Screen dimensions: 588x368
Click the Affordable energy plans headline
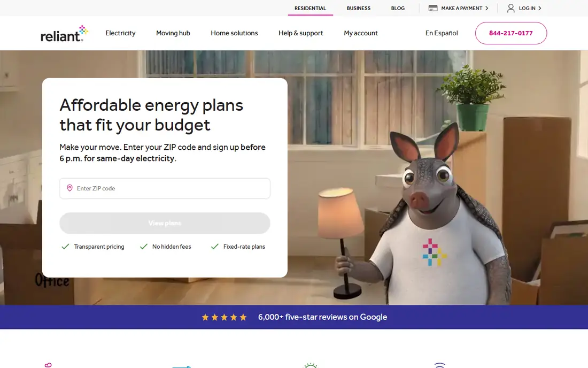pos(151,115)
